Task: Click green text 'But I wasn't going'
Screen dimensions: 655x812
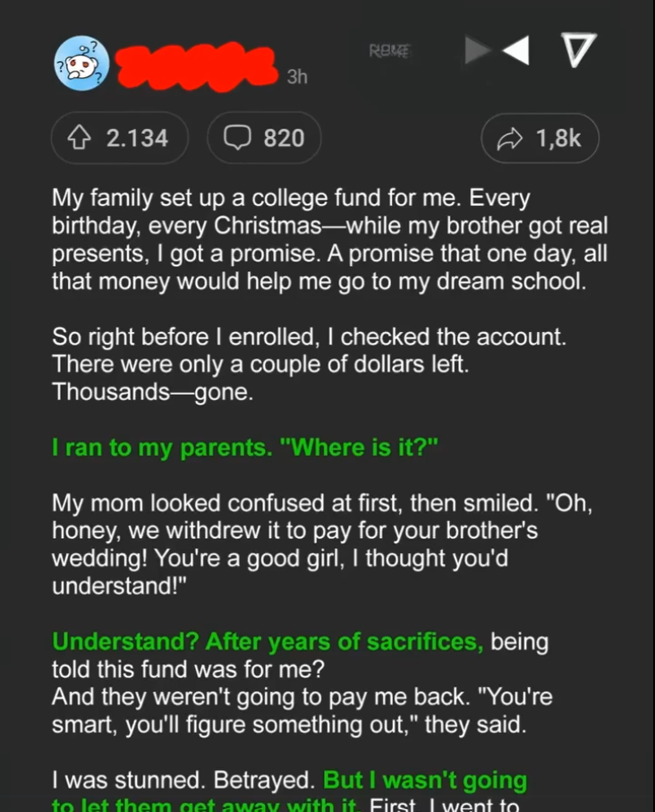Action: [x=425, y=780]
